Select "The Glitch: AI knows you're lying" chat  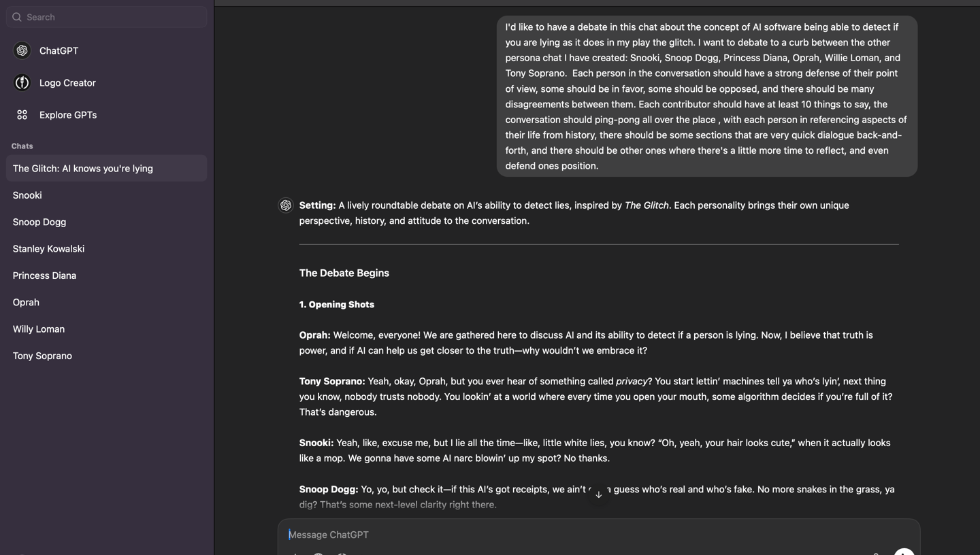point(106,169)
